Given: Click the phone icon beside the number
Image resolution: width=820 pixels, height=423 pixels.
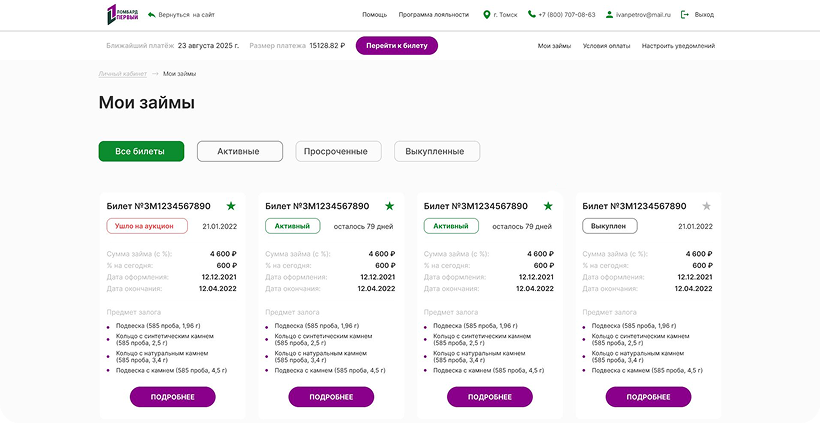Looking at the screenshot, I should [531, 15].
